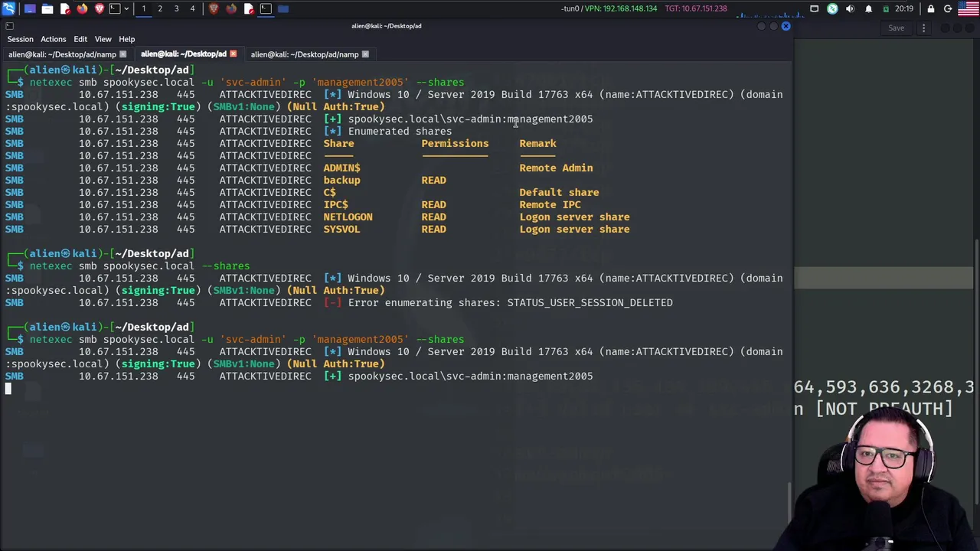980x551 pixels.
Task: Launch the text editor panel launcher
Action: [65, 8]
